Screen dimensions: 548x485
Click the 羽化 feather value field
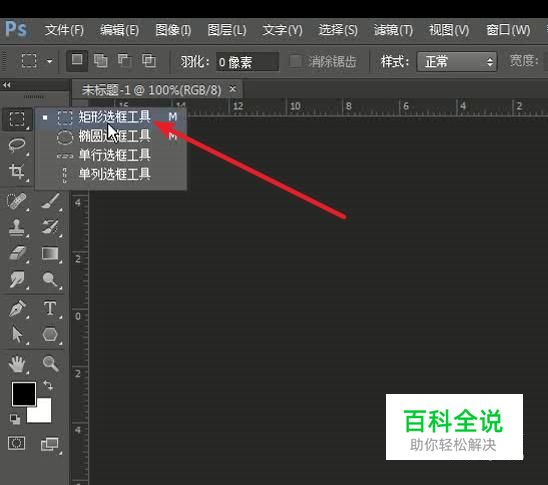[x=247, y=62]
